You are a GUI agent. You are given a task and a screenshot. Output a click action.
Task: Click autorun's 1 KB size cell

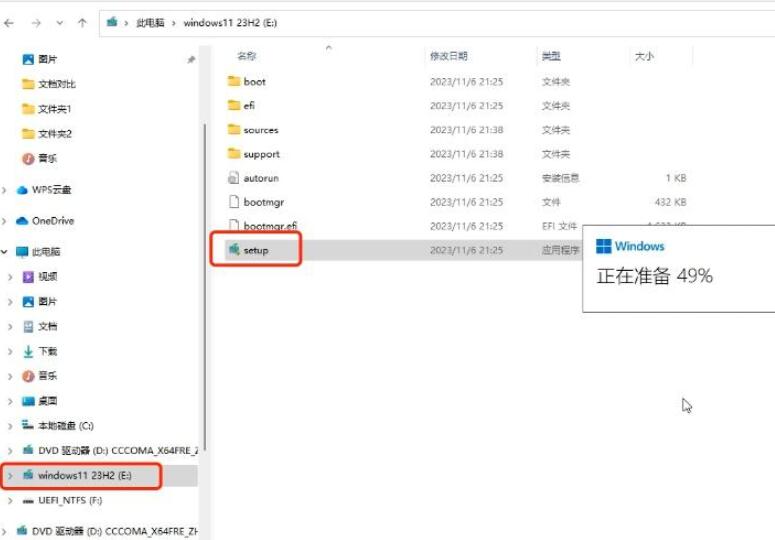(675, 178)
